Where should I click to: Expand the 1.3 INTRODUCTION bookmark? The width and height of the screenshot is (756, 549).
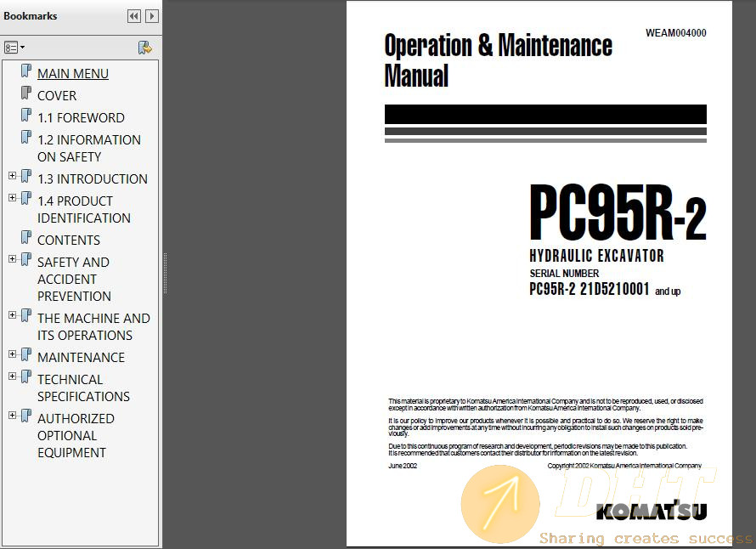(13, 176)
